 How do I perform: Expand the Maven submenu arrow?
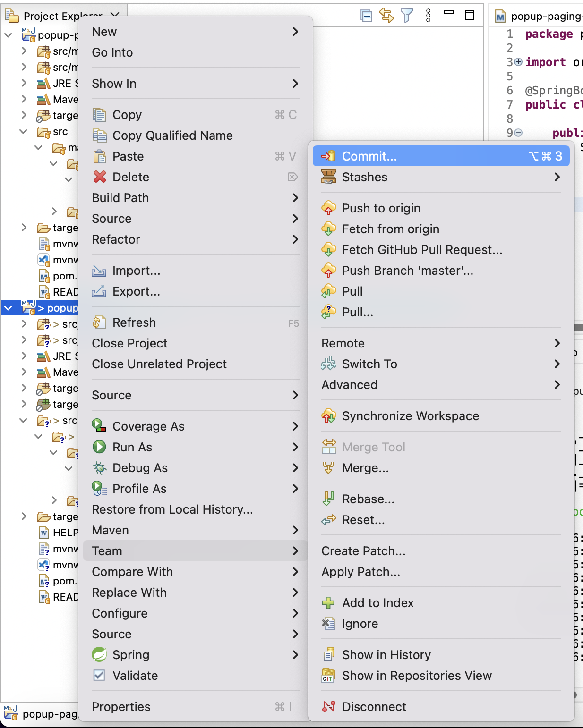pyautogui.click(x=295, y=530)
